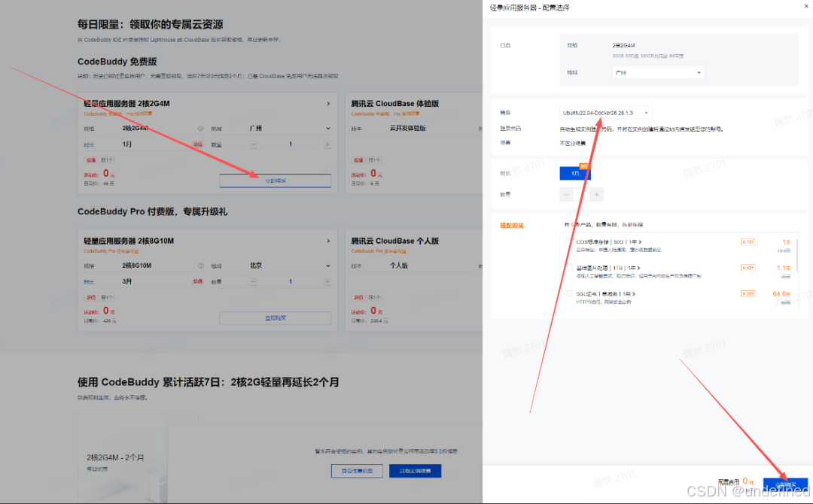Image resolution: width=813 pixels, height=504 pixels.
Task: Click 立即购买 on the 2核2G4M card
Action: point(276,181)
